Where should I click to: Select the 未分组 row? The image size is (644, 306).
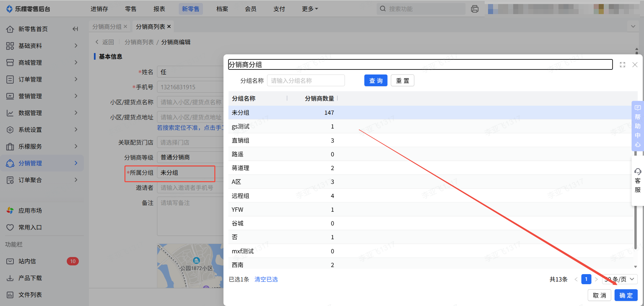click(240, 113)
